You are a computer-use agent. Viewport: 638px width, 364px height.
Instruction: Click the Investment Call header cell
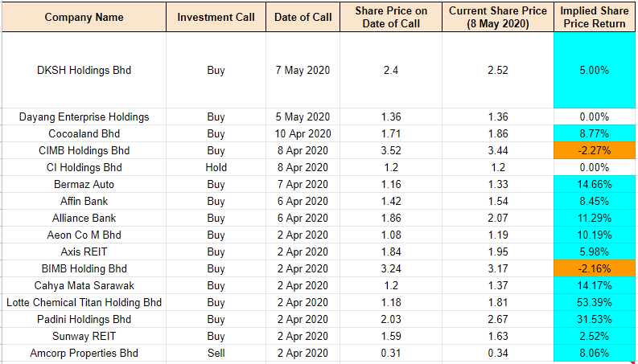tap(216, 17)
